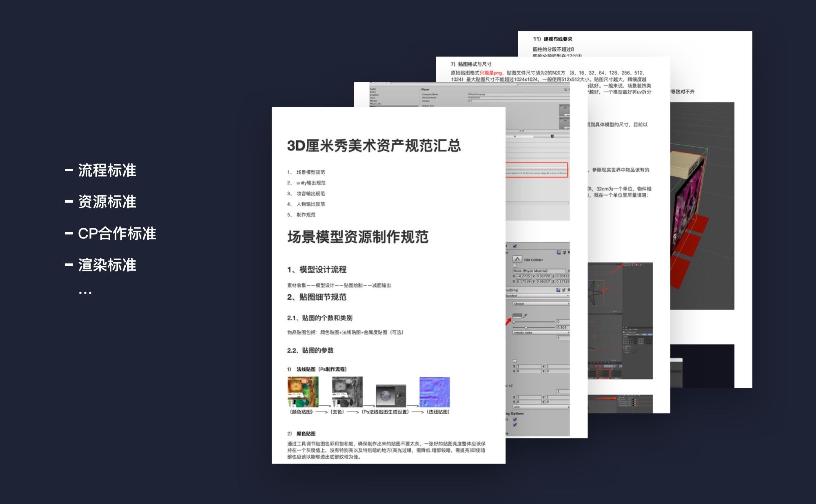
Task: Click help book icon above Edit Collider
Action: [559, 252]
